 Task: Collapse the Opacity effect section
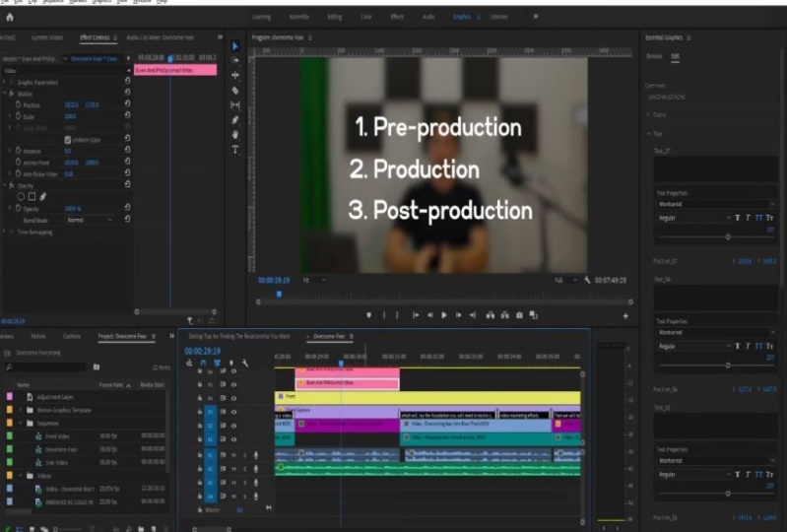pos(5,185)
